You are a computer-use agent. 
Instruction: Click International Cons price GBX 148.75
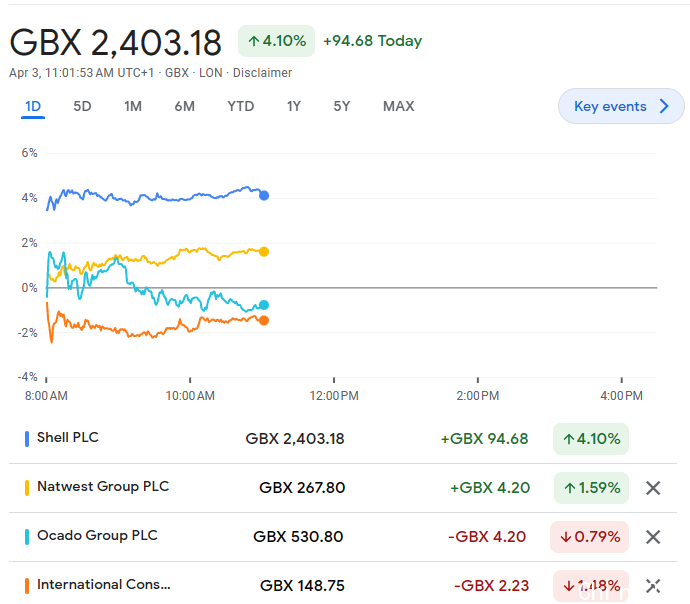[x=302, y=586]
